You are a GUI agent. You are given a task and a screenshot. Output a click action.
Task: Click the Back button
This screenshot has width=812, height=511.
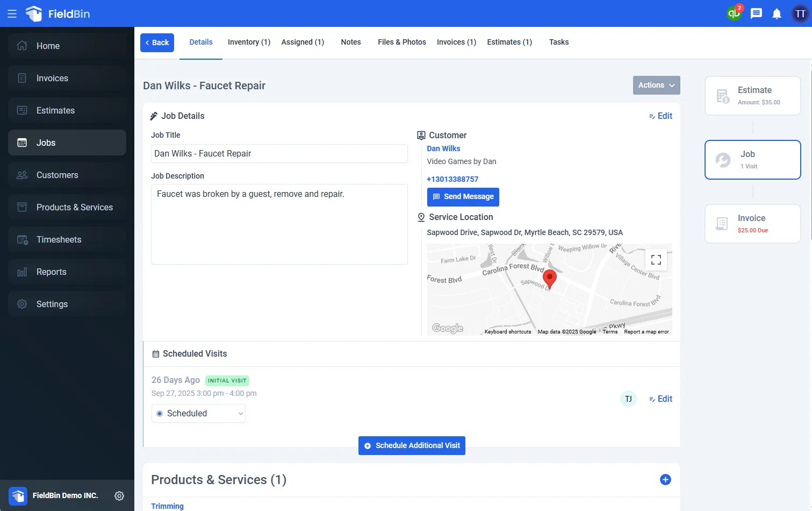(x=157, y=42)
